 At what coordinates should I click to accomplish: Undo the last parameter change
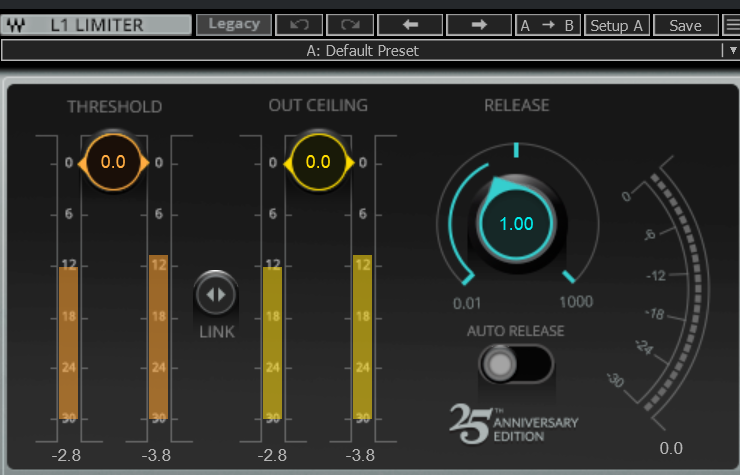coord(299,25)
